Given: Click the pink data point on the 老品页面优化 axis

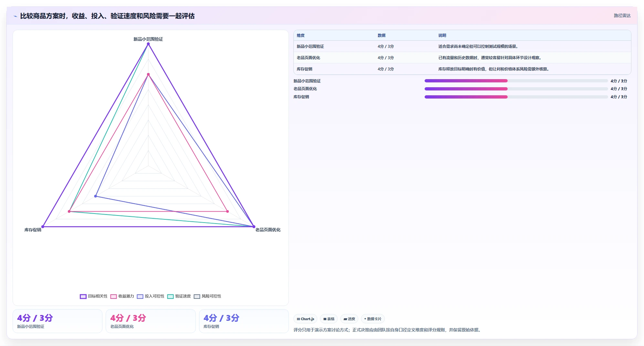Looking at the screenshot, I should pos(227,212).
